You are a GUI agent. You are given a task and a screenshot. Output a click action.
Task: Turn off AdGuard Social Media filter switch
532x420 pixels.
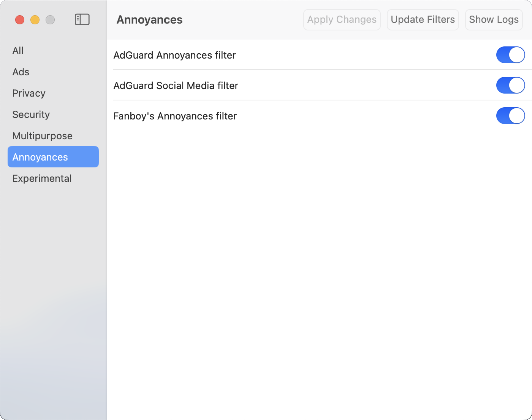[510, 85]
